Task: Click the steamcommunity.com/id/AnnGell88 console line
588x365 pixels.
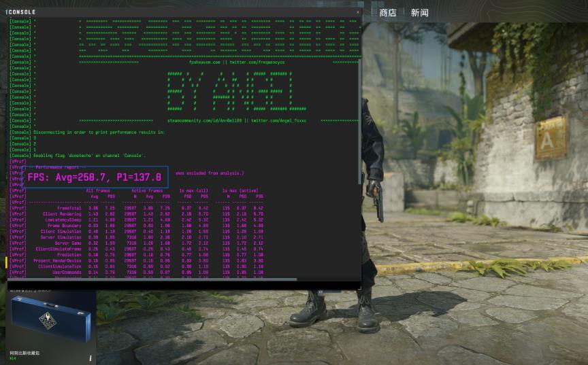Action: tap(237, 120)
